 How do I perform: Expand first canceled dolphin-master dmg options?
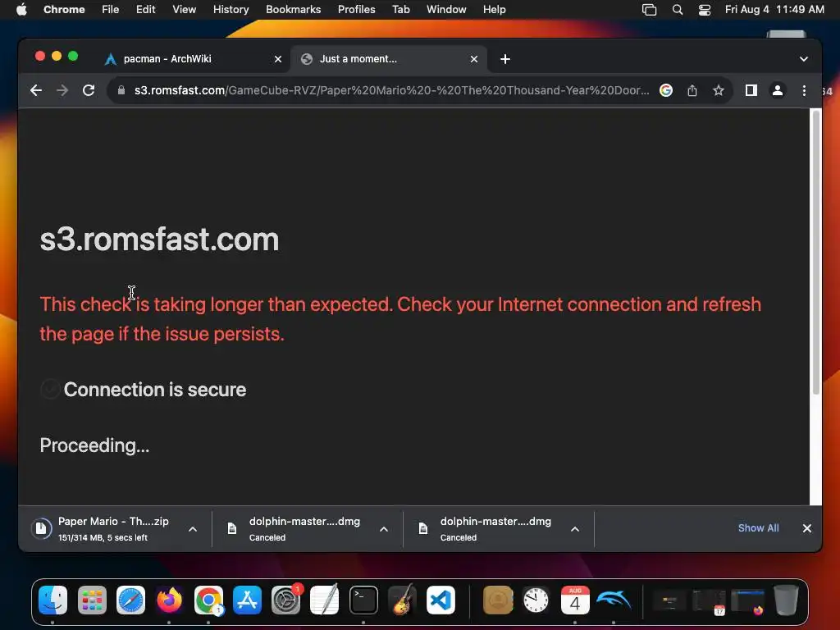coord(384,529)
